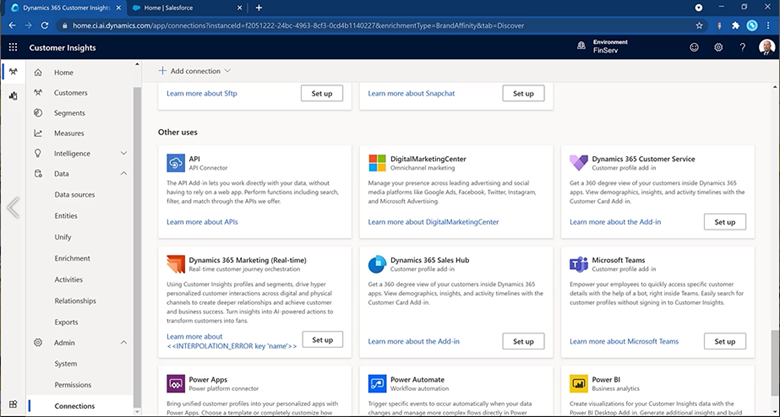The height and width of the screenshot is (417, 780).
Task: Click the environment picker icon next to FinServ
Action: [x=581, y=46]
